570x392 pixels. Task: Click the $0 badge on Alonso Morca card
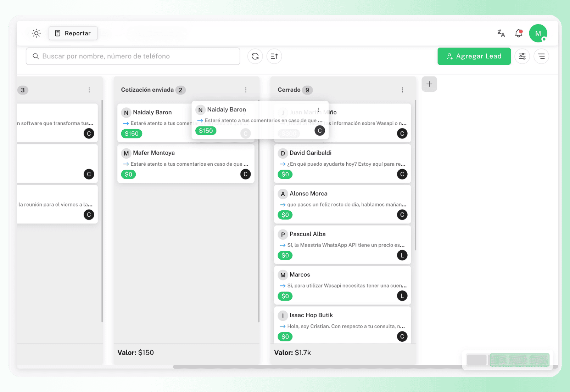coord(285,215)
